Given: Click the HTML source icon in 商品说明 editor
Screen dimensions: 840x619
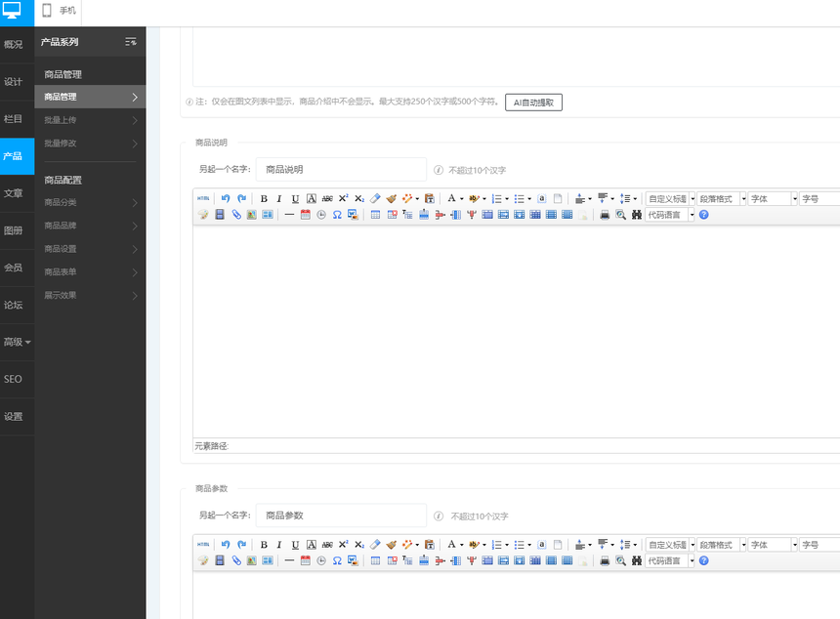Looking at the screenshot, I should point(203,198).
